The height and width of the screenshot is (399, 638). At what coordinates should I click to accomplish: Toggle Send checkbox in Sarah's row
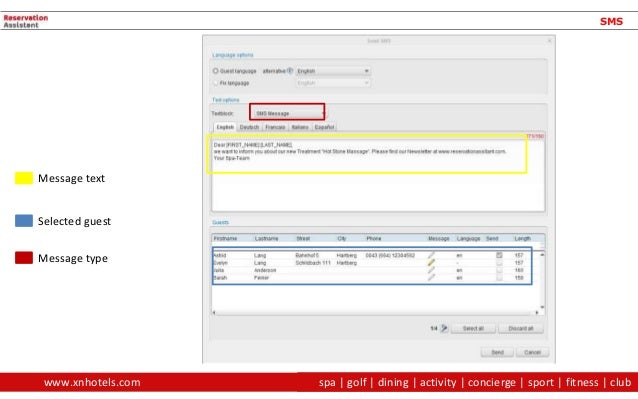click(x=499, y=277)
